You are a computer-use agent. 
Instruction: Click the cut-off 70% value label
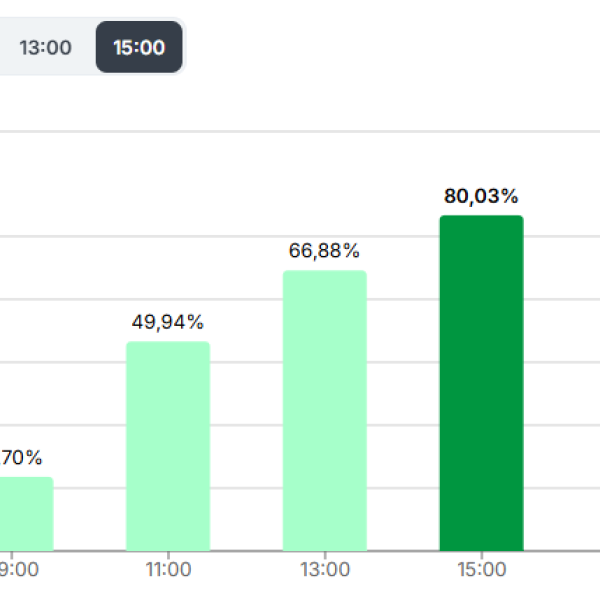24,458
